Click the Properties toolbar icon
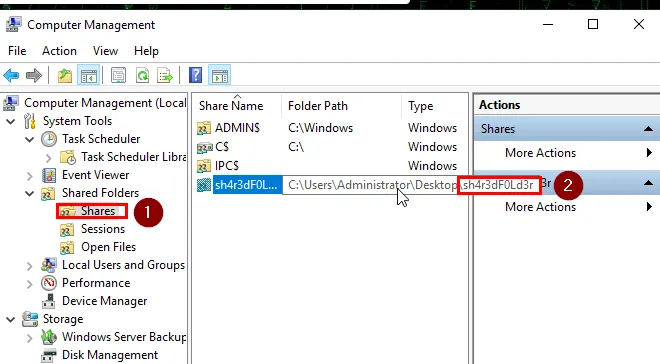 point(118,76)
